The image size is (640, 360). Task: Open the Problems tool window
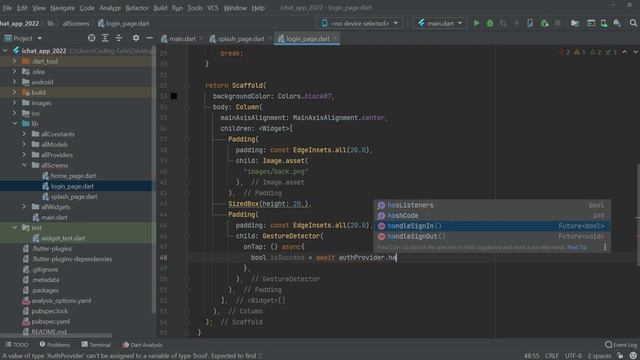pyautogui.click(x=55, y=345)
